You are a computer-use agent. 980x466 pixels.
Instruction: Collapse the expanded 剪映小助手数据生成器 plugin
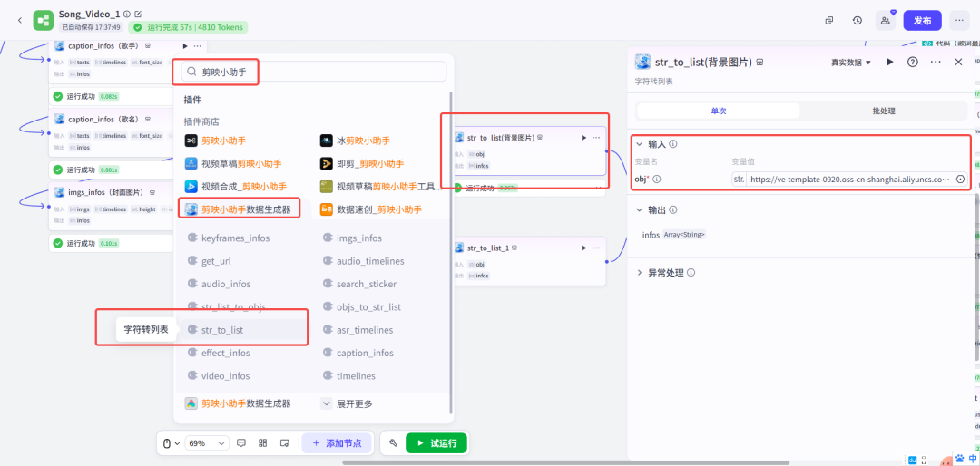tap(240, 209)
